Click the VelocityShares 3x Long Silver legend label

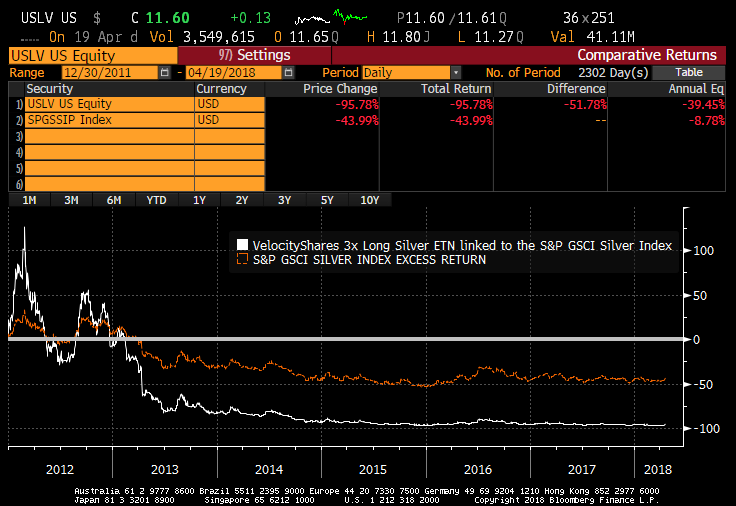(x=462, y=245)
